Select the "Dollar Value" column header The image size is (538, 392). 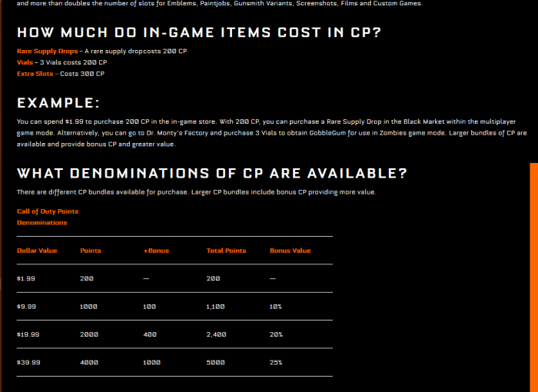point(37,251)
